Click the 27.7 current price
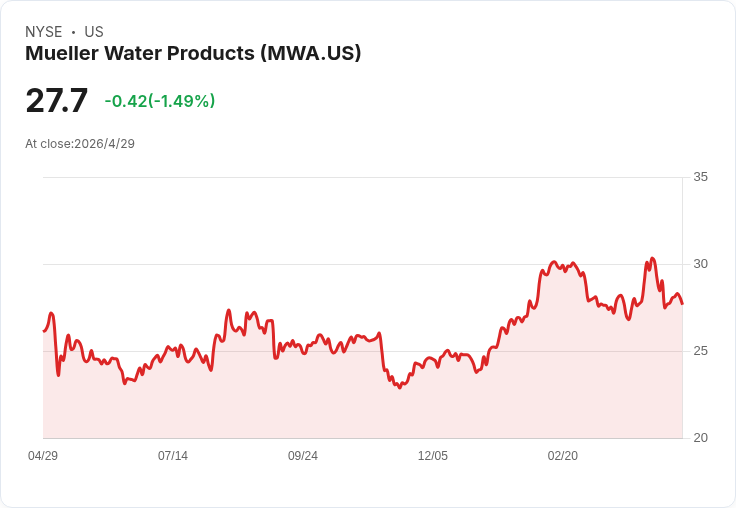This screenshot has height=508, width=736. coord(56,100)
